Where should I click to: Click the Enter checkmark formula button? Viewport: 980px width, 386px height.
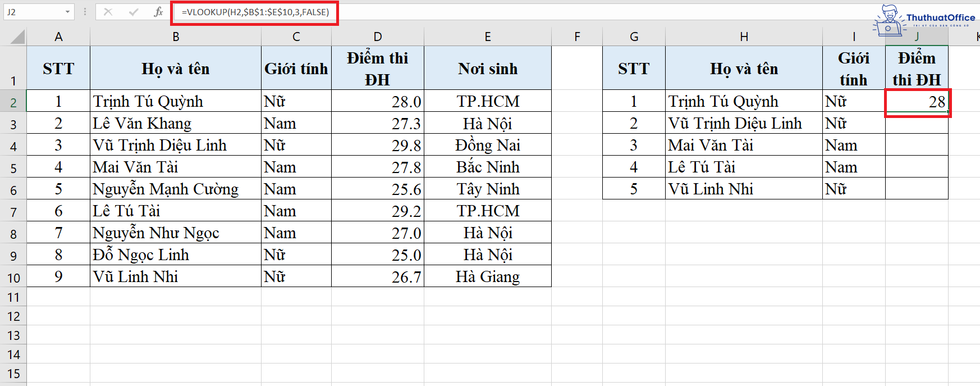pos(134,12)
